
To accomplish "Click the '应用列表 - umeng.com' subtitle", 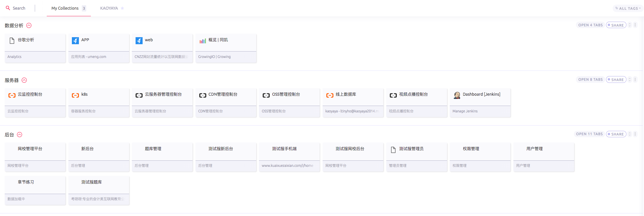I will pyautogui.click(x=89, y=57).
